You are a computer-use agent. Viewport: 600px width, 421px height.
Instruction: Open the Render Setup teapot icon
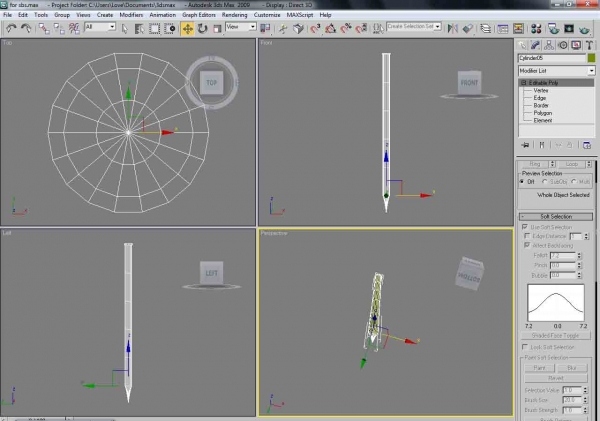point(553,28)
